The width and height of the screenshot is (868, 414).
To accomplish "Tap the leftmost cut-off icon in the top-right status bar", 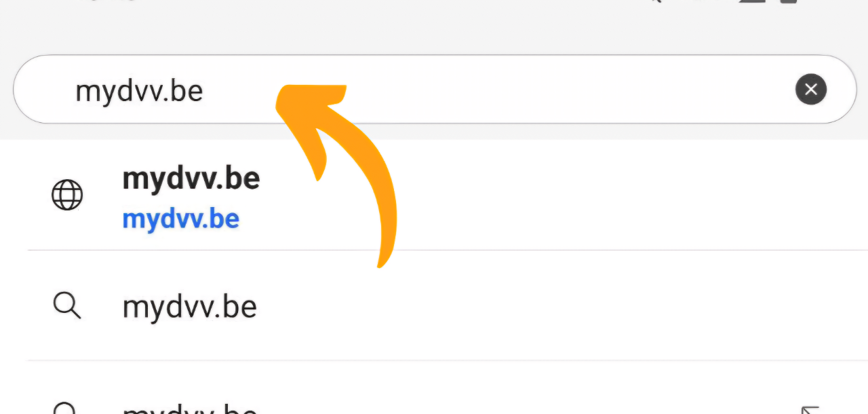I will coord(655,2).
